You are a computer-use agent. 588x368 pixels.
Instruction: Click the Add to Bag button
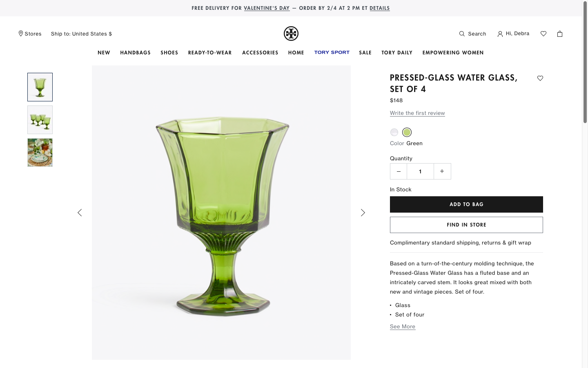point(466,204)
